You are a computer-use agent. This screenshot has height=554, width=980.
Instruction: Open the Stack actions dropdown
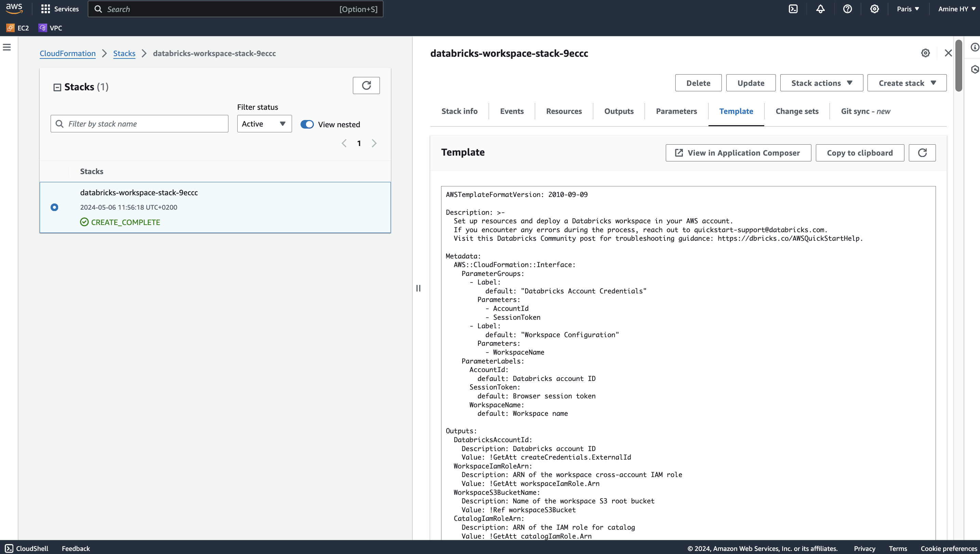[x=821, y=83]
